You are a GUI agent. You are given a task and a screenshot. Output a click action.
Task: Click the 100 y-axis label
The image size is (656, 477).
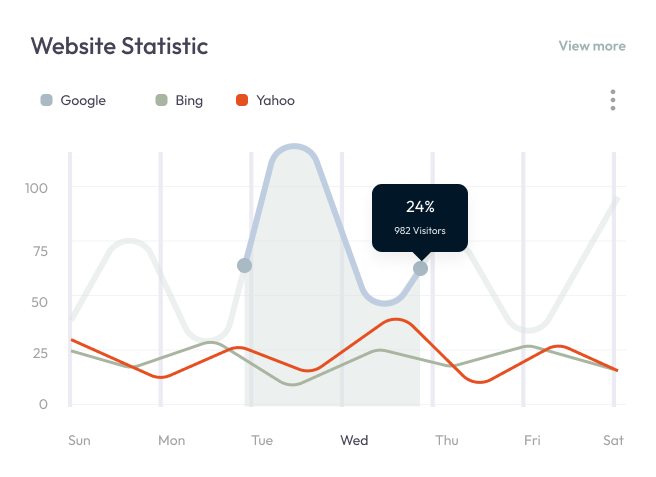pyautogui.click(x=37, y=188)
